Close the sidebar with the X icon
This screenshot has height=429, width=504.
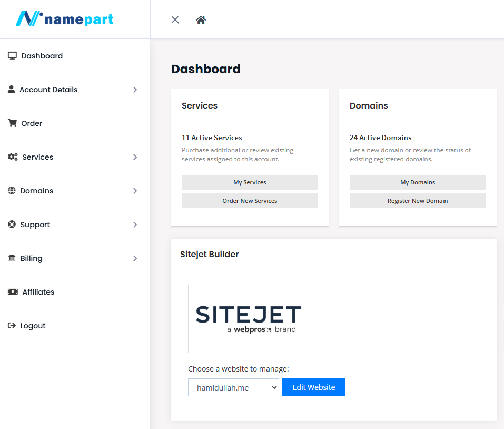(x=175, y=20)
